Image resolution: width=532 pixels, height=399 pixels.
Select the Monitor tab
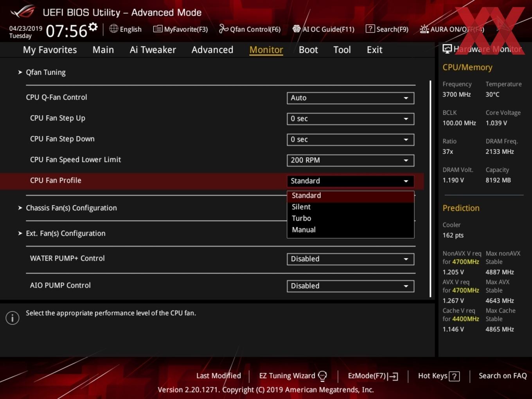click(266, 50)
